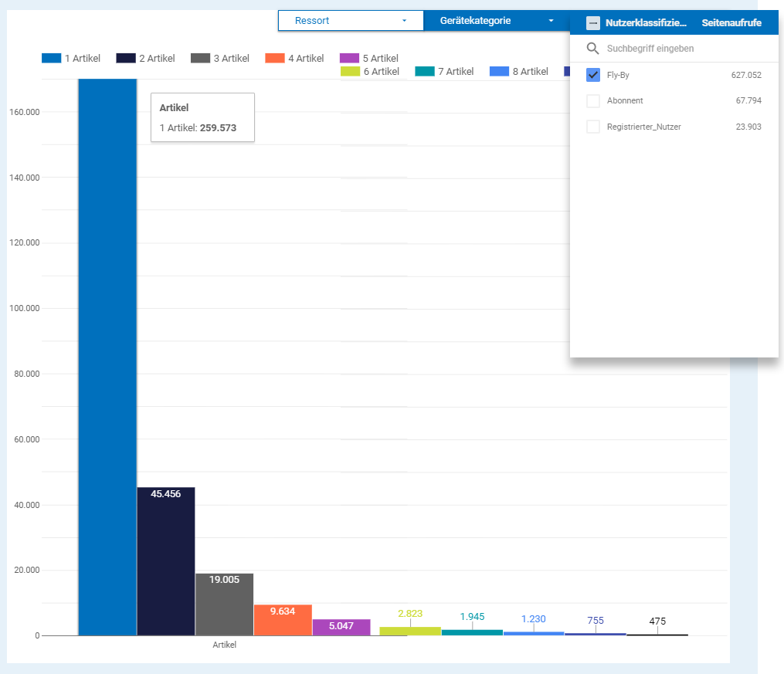Viewport: 784px width, 674px height.
Task: Click the 4 Artikel orange legend swatch
Action: click(x=274, y=58)
